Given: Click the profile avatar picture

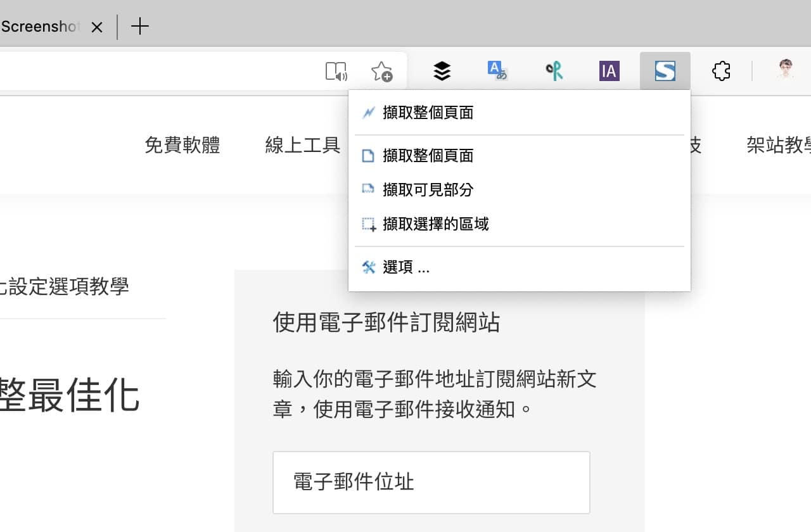Looking at the screenshot, I should tap(784, 71).
